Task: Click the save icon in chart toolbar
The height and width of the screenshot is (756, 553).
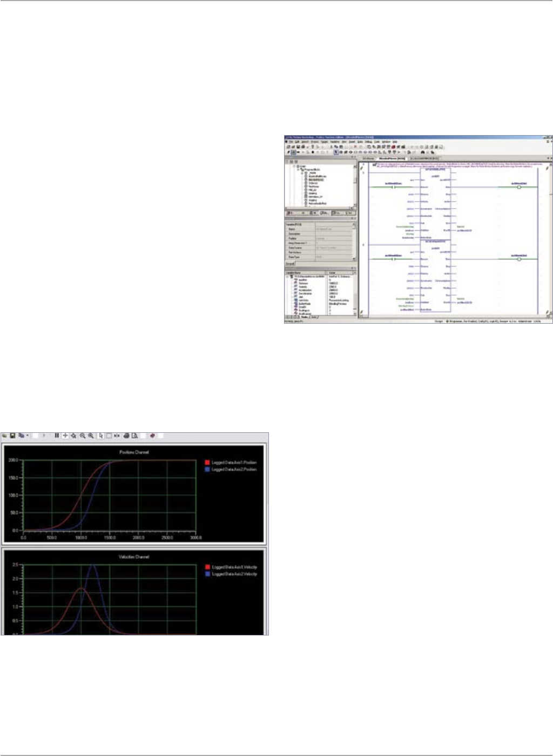Action: (x=13, y=436)
